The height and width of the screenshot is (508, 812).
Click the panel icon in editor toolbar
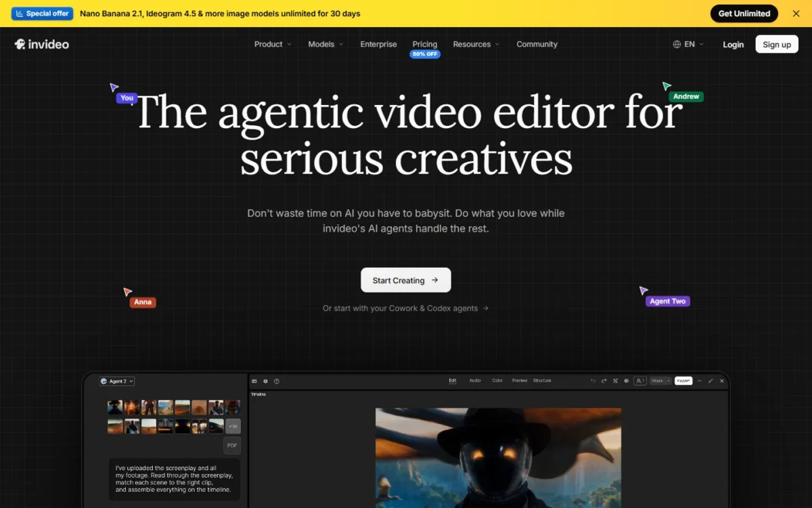point(254,381)
